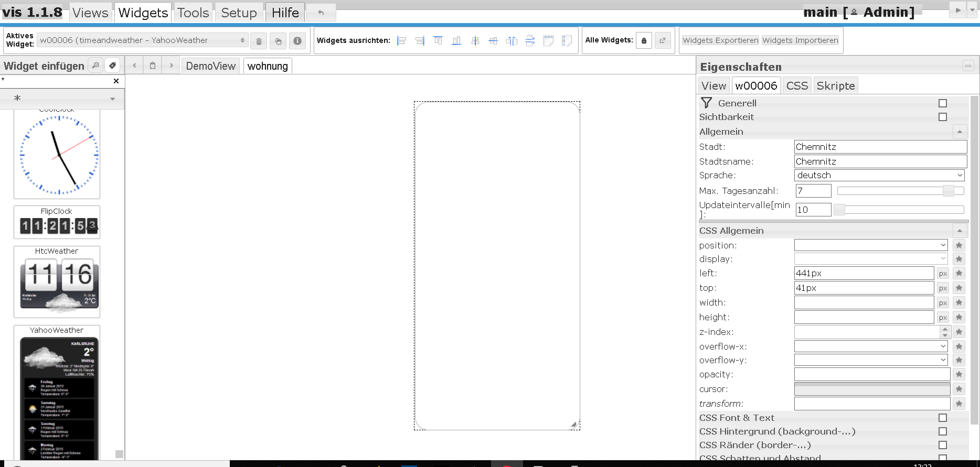Align widgets to left edge
Viewport: 980px width, 467px height.
402,41
